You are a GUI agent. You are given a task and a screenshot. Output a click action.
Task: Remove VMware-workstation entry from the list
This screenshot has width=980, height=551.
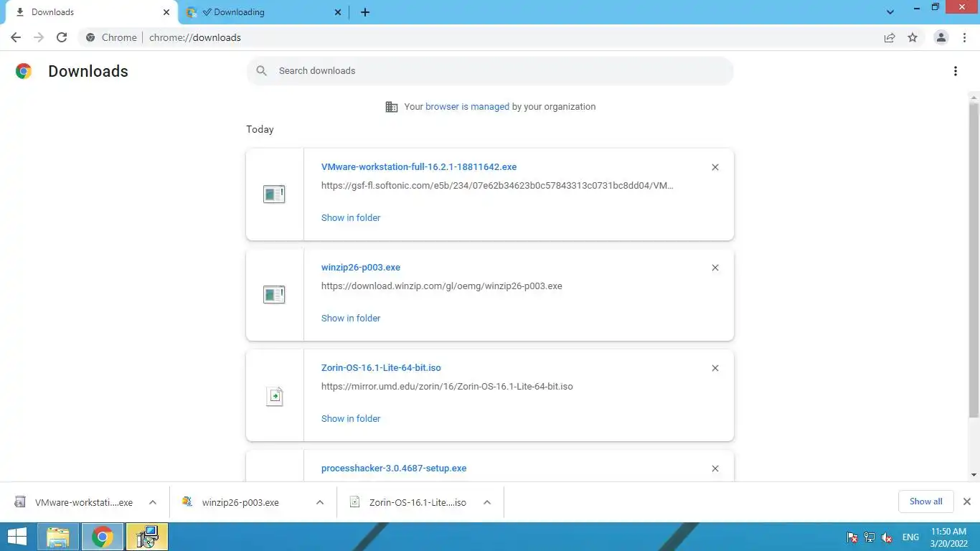tap(715, 167)
